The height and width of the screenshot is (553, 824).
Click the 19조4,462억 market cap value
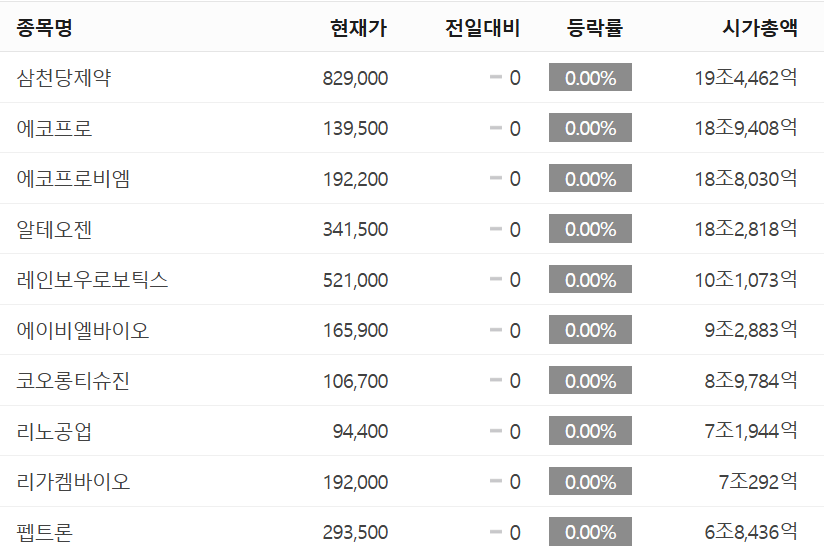[746, 78]
